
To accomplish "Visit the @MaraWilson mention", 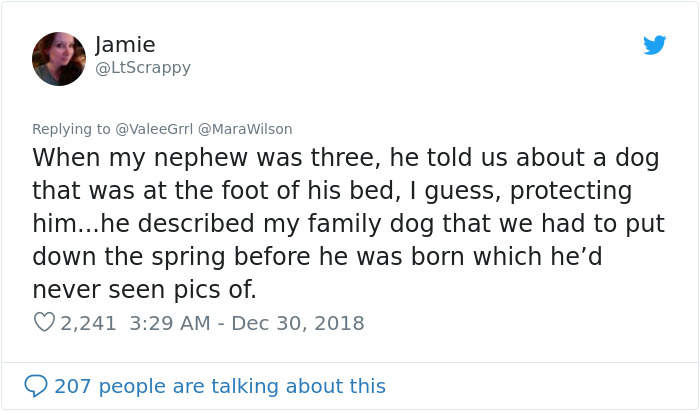I will pos(249,129).
